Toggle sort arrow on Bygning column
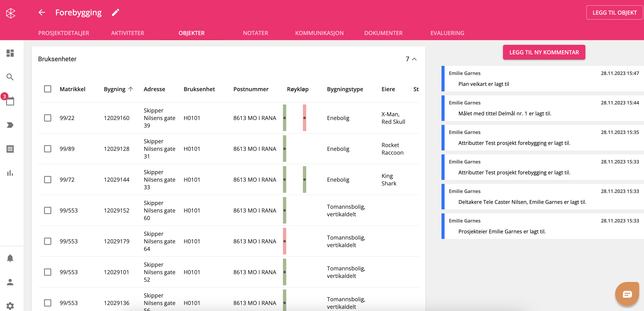The height and width of the screenshot is (311, 644). [x=131, y=89]
